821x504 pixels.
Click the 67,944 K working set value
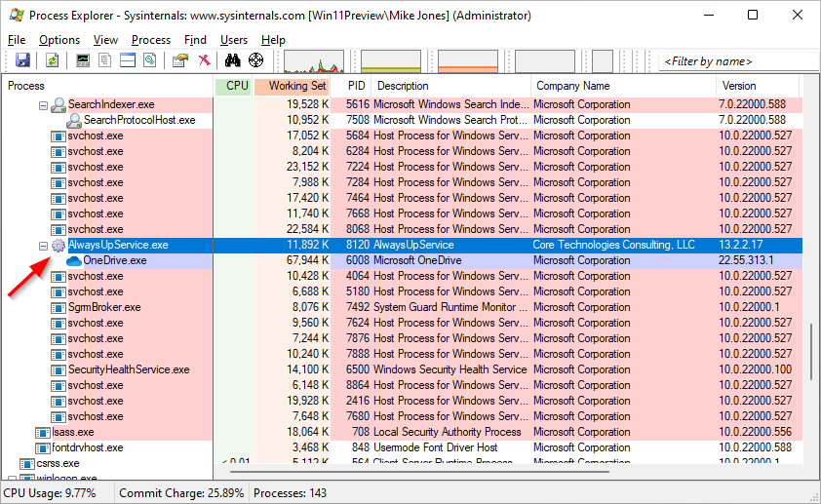pyautogui.click(x=308, y=260)
